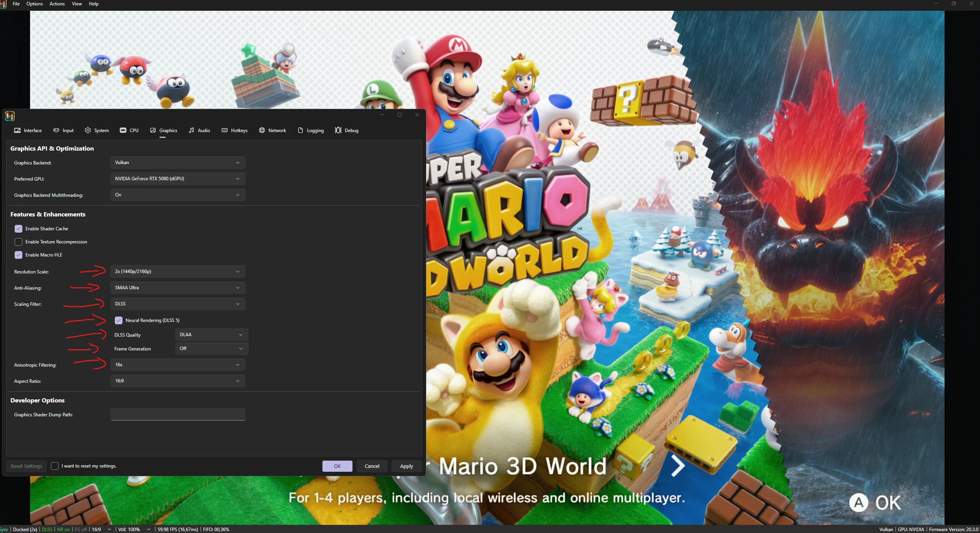Viewport: 980px width, 533px height.
Task: Expand the Anisotropic Filtering dropdown
Action: pos(178,365)
